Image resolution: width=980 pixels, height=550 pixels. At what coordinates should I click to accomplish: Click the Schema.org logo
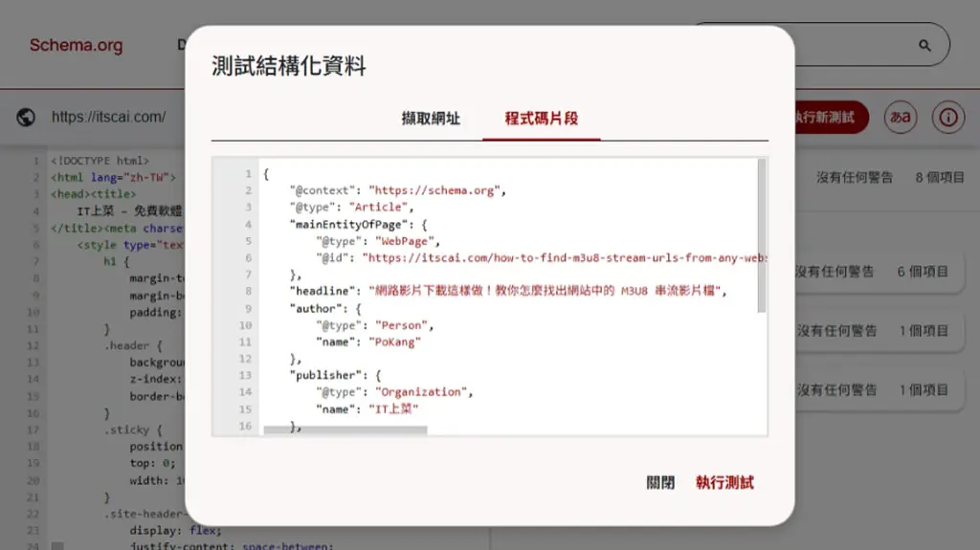point(76,45)
